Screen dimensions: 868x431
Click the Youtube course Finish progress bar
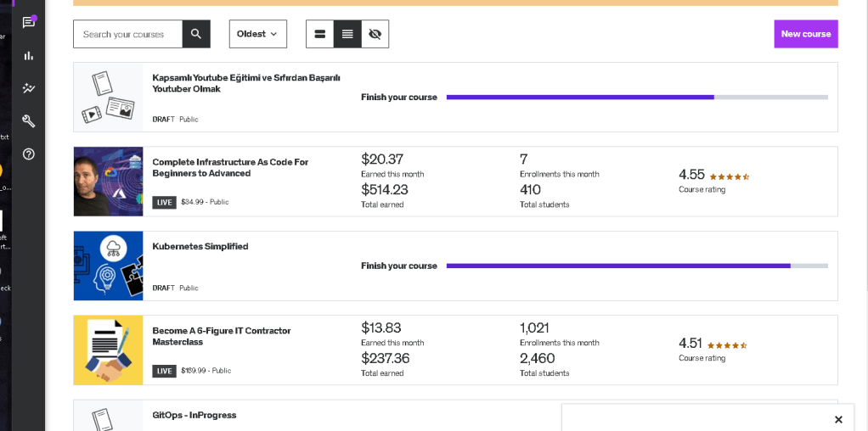coord(637,97)
